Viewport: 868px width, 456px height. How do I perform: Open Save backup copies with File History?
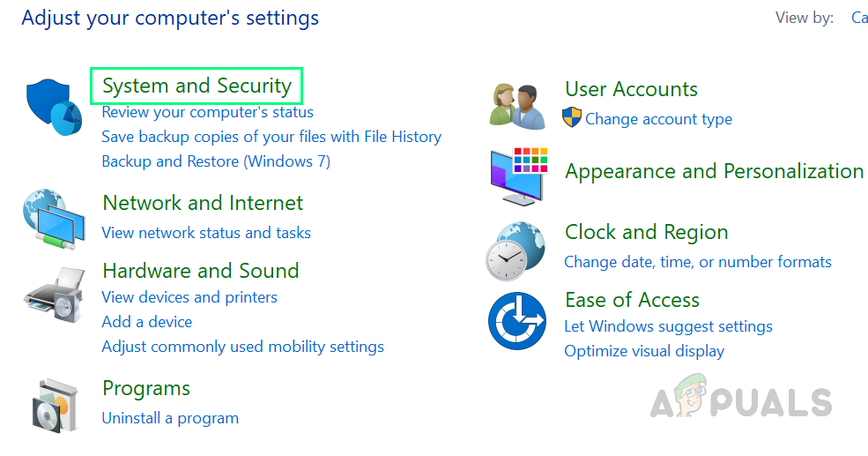271,137
